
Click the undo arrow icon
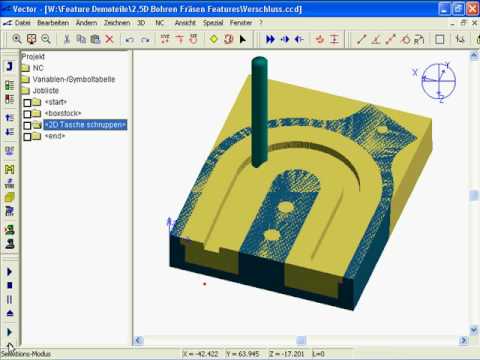point(130,40)
